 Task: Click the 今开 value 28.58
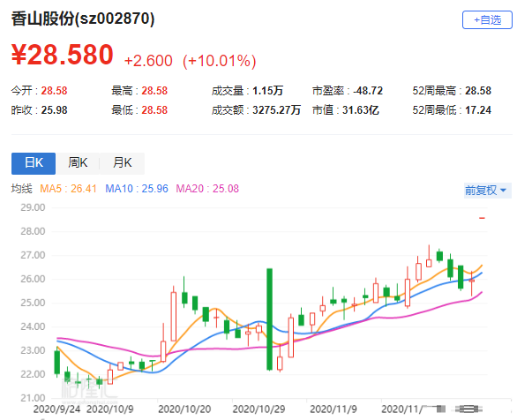coord(54,91)
